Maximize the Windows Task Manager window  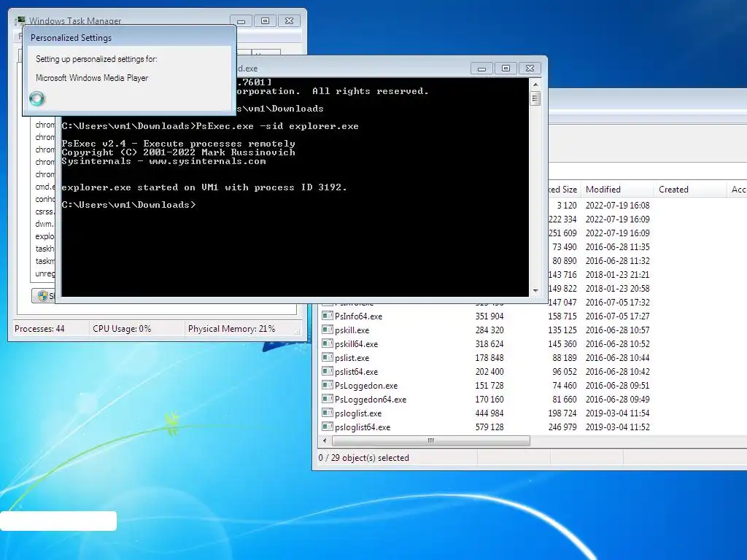[265, 21]
